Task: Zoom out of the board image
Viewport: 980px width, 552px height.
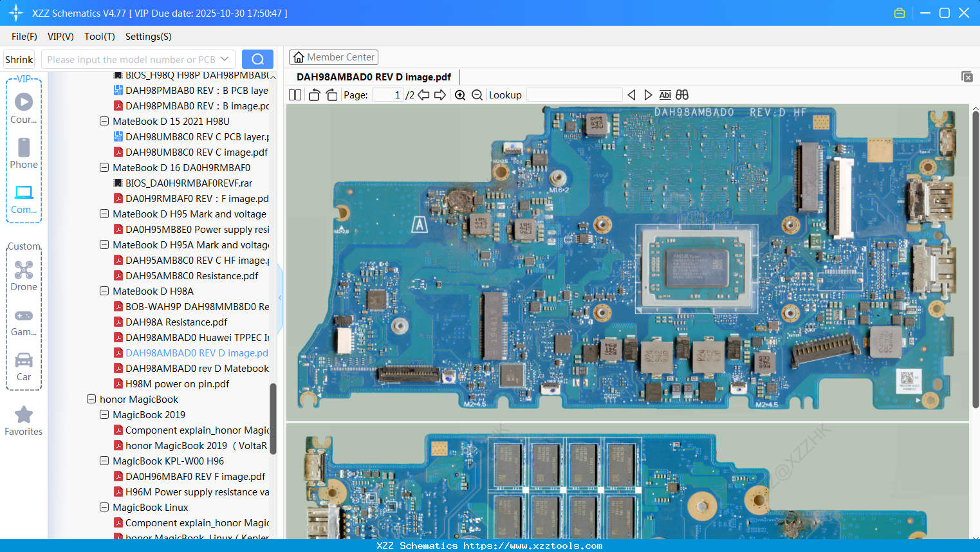Action: (x=477, y=95)
